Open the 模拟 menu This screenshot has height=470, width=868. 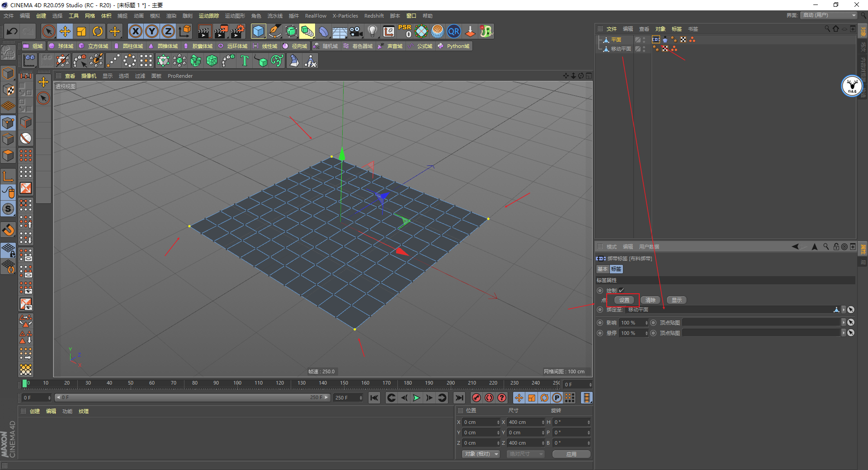pyautogui.click(x=155, y=16)
